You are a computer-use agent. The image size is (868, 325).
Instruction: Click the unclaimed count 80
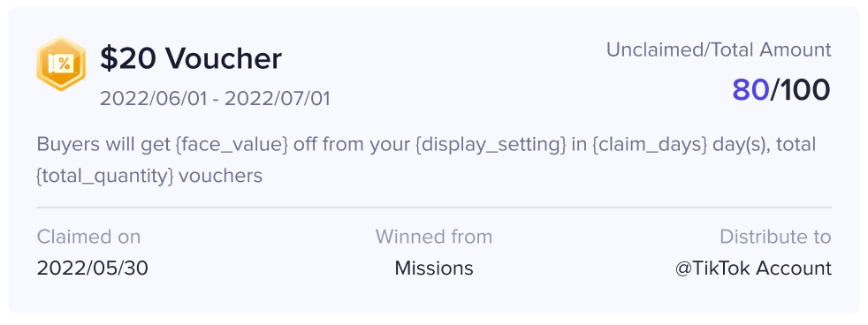(x=750, y=90)
